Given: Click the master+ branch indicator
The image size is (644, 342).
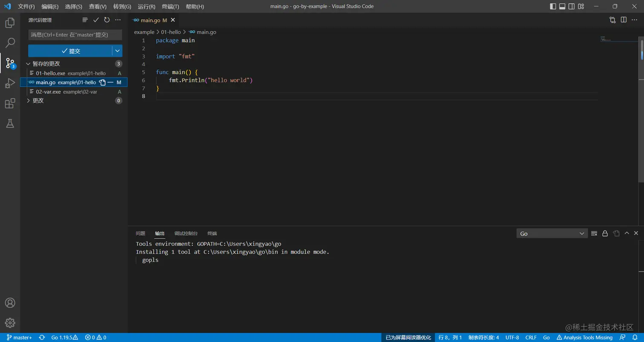Looking at the screenshot, I should [x=19, y=337].
